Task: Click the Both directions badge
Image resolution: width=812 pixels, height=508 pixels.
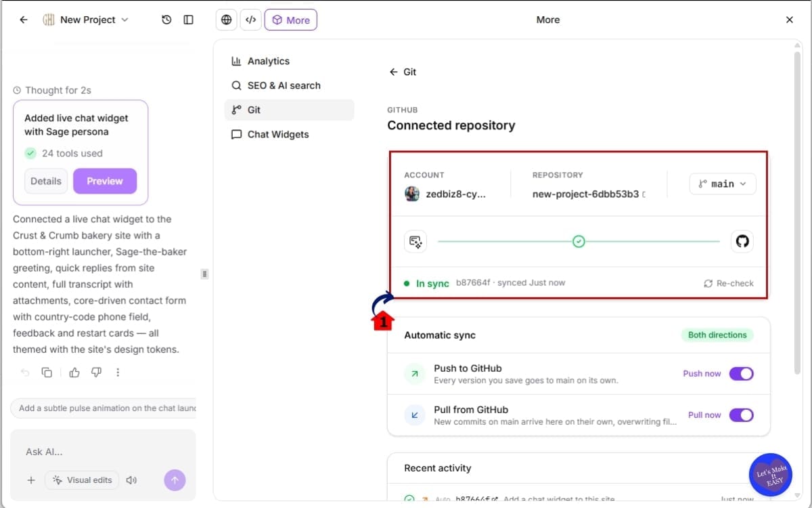Action: [x=717, y=335]
